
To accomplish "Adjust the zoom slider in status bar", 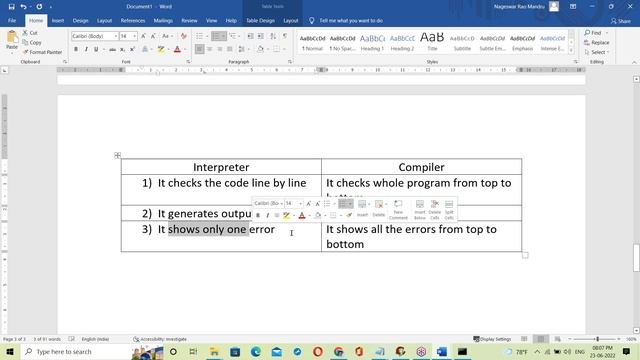I will [597, 339].
